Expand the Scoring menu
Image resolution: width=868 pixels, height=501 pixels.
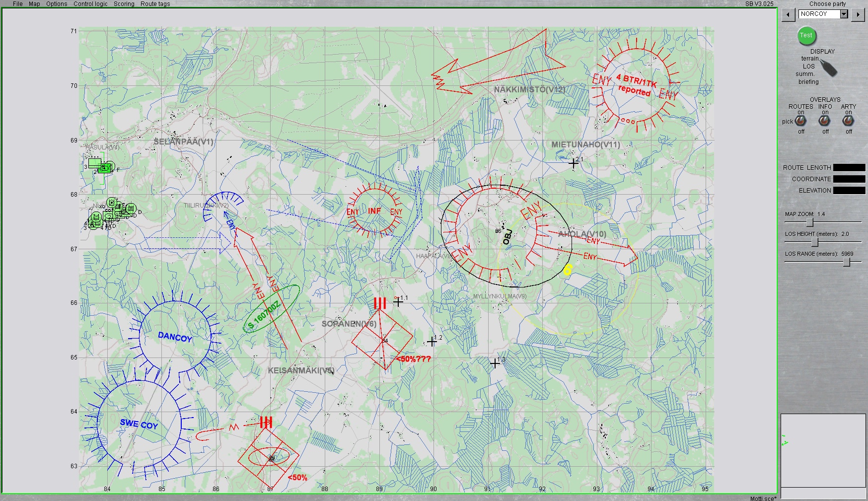(x=124, y=3)
